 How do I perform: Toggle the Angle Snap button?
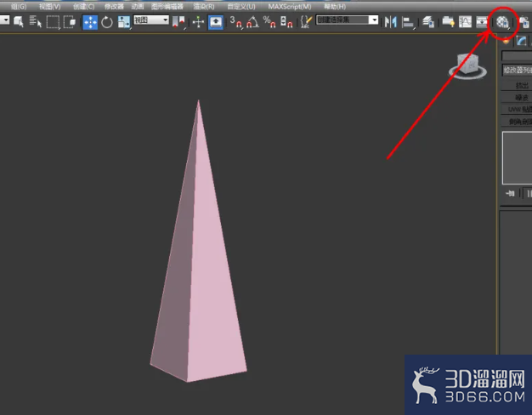pos(252,22)
